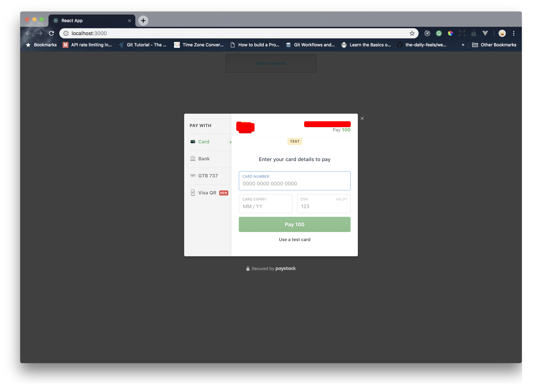This screenshot has width=542, height=392.
Task: Click the CARD NUMBER input field
Action: (295, 184)
